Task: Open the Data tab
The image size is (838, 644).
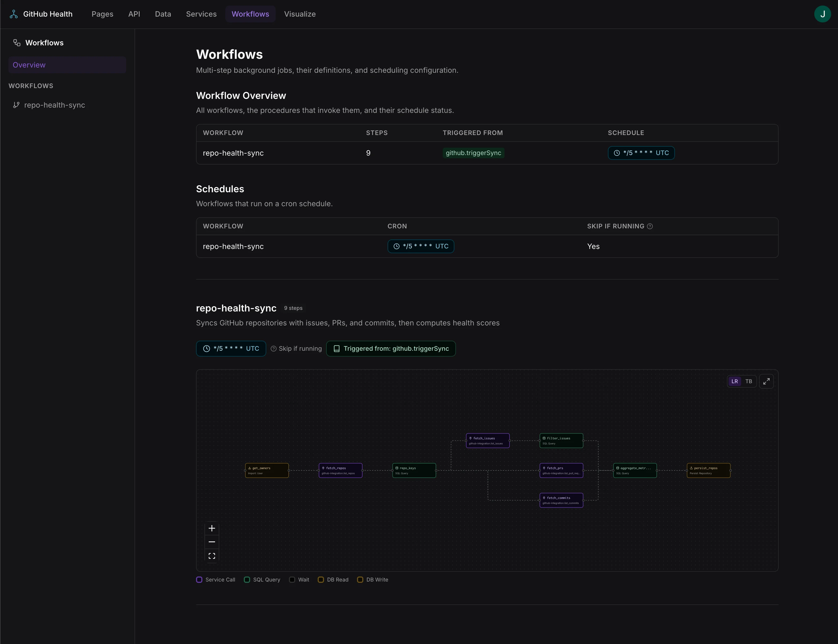Action: [163, 14]
